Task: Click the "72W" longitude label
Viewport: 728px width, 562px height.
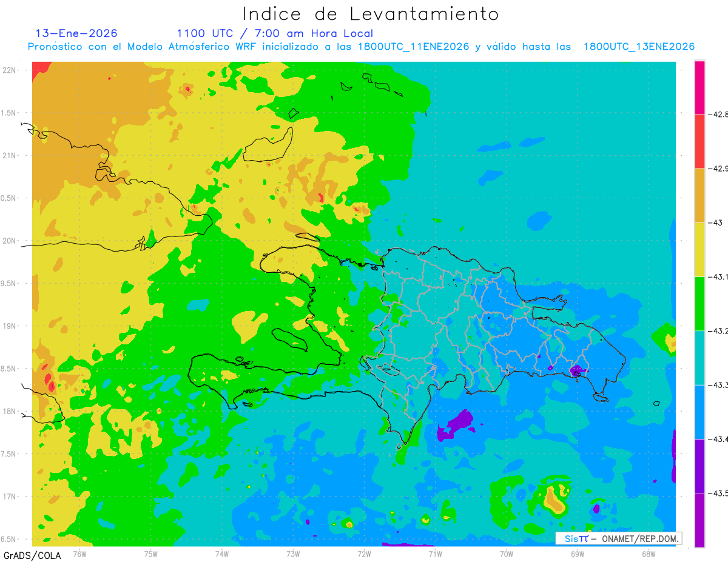Action: pyautogui.click(x=364, y=554)
